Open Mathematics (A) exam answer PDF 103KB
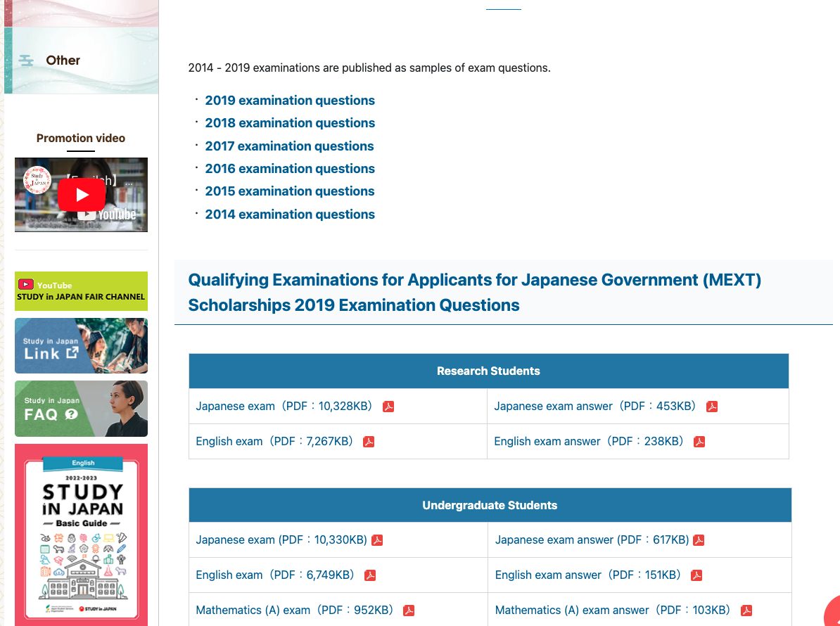Viewport: 840px width, 626px height. pos(613,610)
